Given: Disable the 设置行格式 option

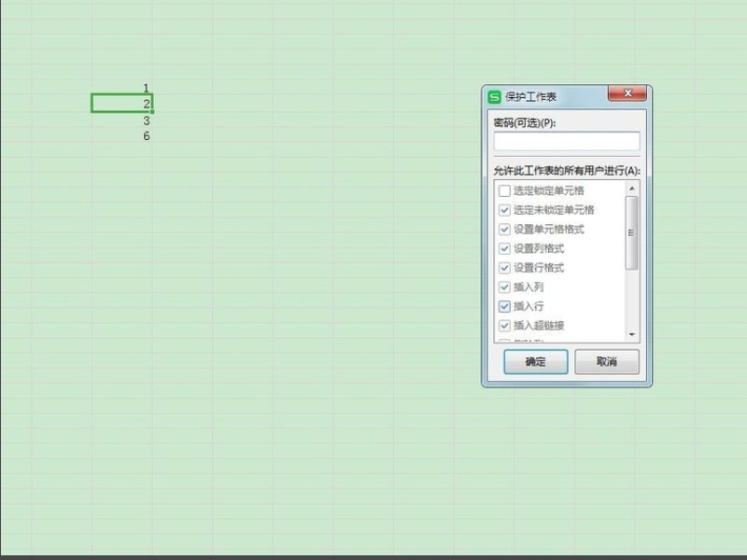Looking at the screenshot, I should tap(502, 268).
